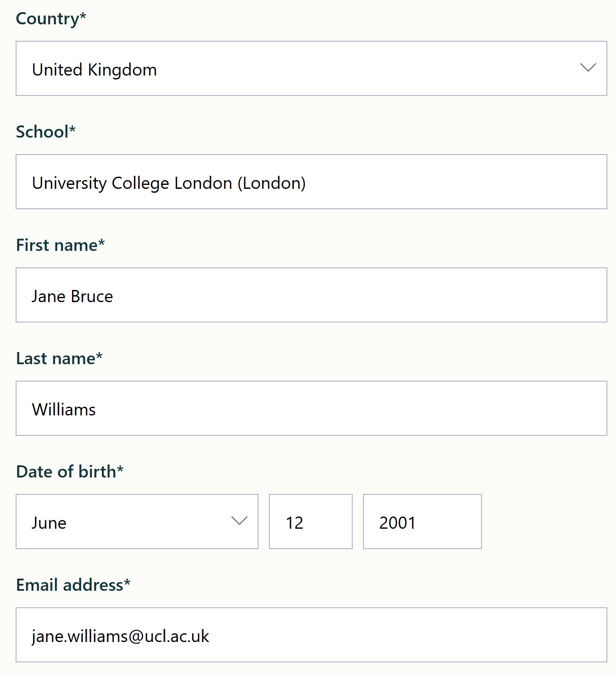Click the "Country*" field label

pyautogui.click(x=51, y=19)
